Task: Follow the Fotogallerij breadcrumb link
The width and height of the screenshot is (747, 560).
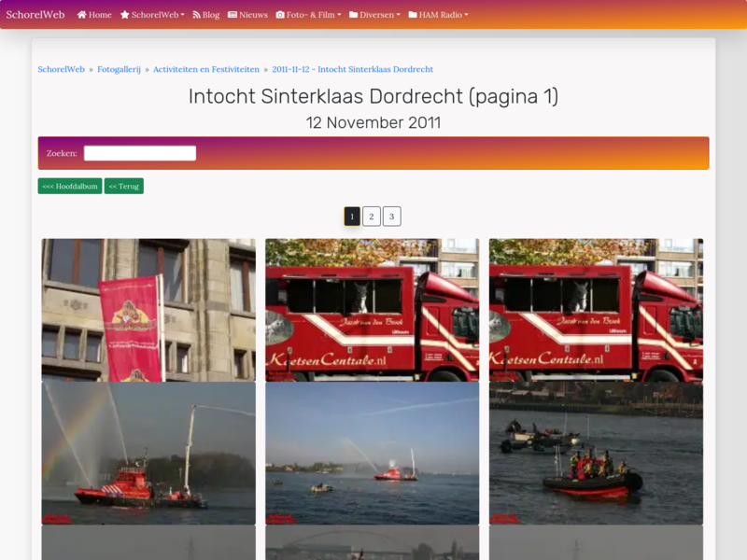Action: tap(120, 69)
